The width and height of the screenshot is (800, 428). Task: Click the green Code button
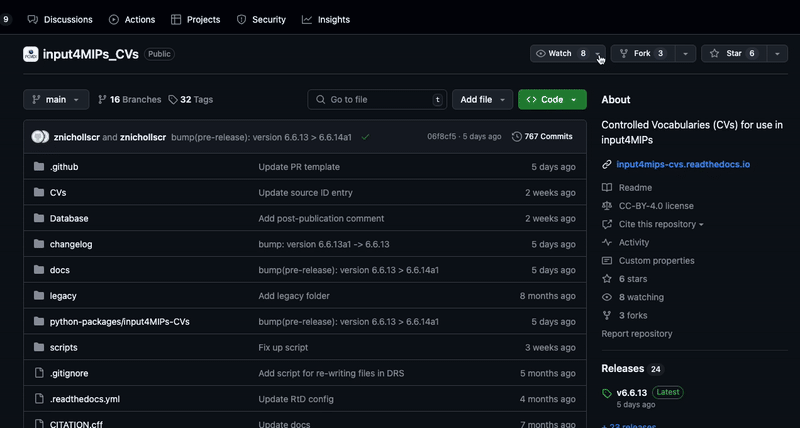coord(552,99)
